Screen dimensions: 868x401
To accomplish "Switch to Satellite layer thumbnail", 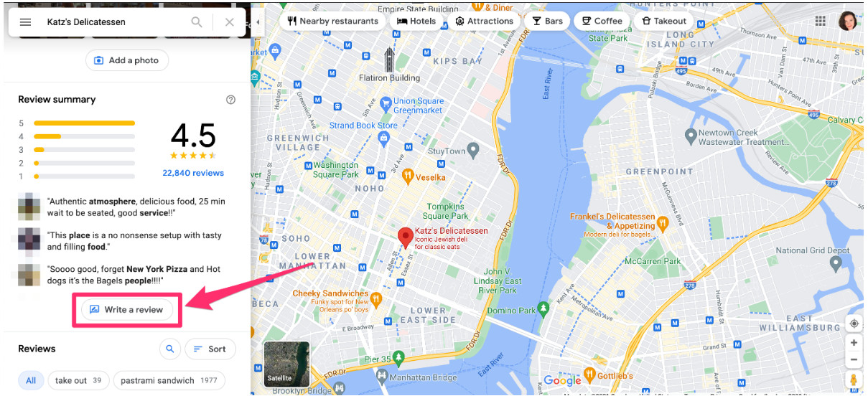I will [287, 364].
